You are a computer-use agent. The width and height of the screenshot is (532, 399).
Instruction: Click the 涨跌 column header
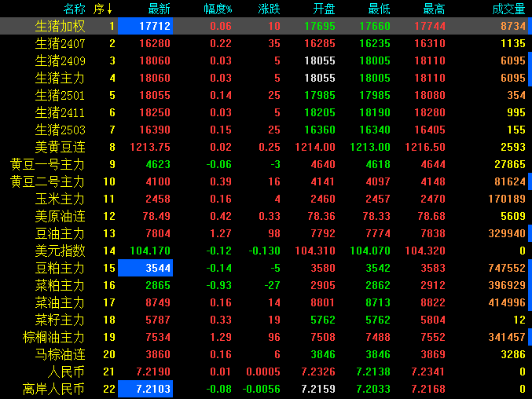point(269,9)
